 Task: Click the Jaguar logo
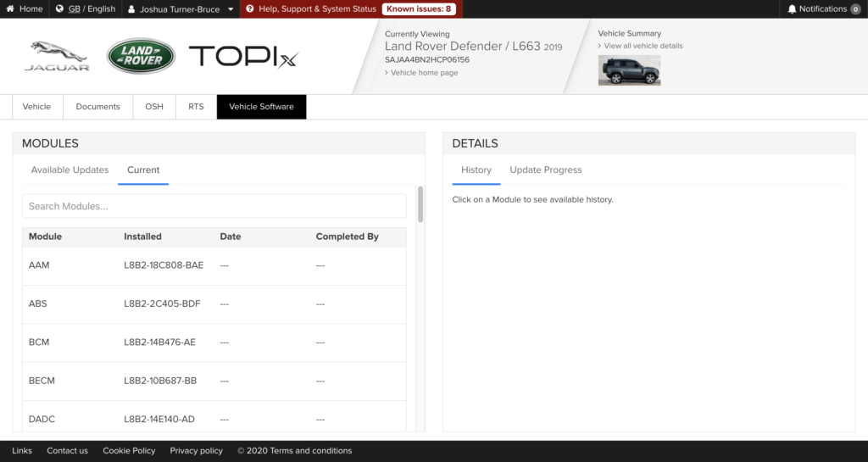pos(57,56)
